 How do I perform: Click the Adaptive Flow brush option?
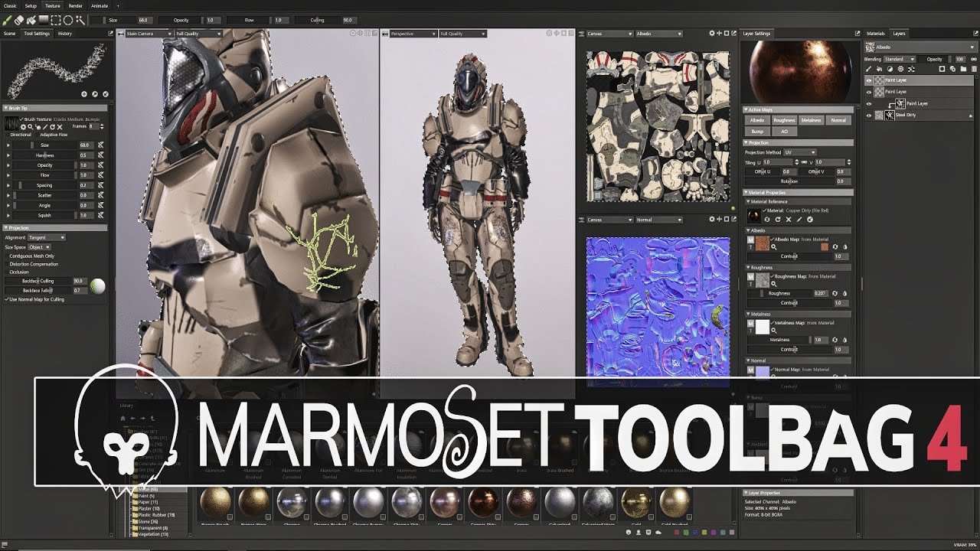(x=54, y=134)
